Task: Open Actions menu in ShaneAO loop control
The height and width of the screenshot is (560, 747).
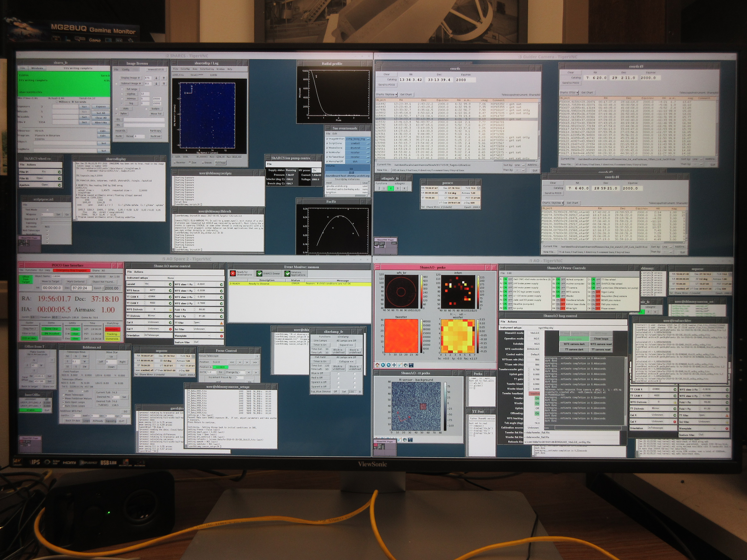Action: [512, 322]
